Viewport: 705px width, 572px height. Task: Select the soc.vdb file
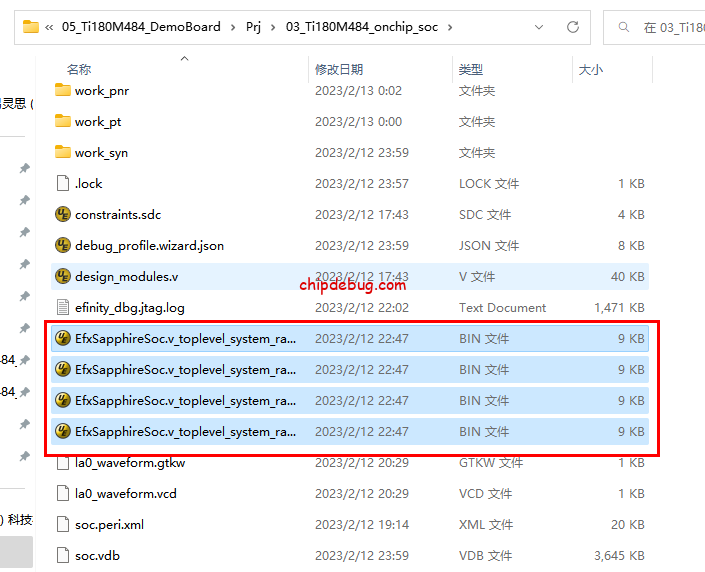(x=98, y=556)
